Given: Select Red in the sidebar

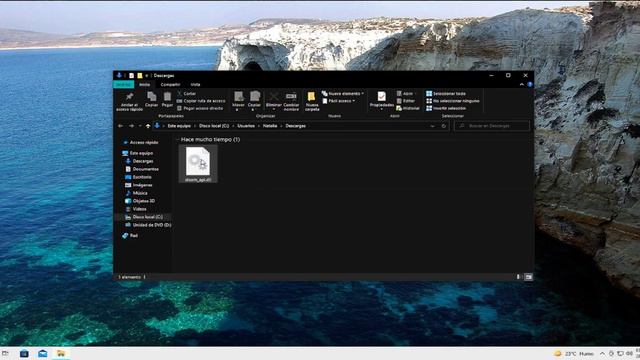Looking at the screenshot, I should click(130, 236).
